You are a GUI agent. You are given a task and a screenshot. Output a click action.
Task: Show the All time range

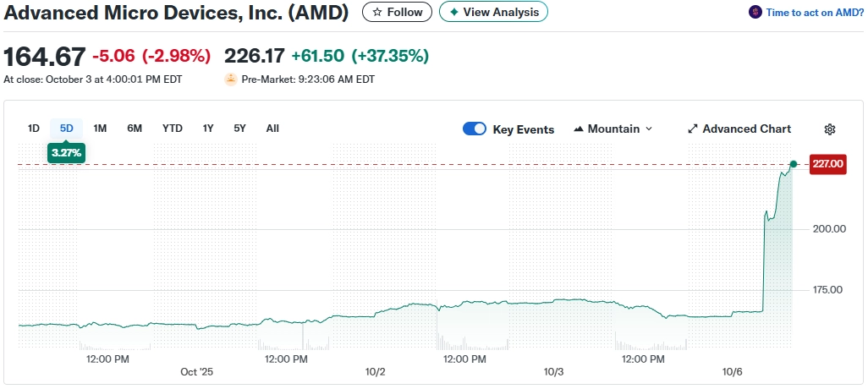point(272,129)
